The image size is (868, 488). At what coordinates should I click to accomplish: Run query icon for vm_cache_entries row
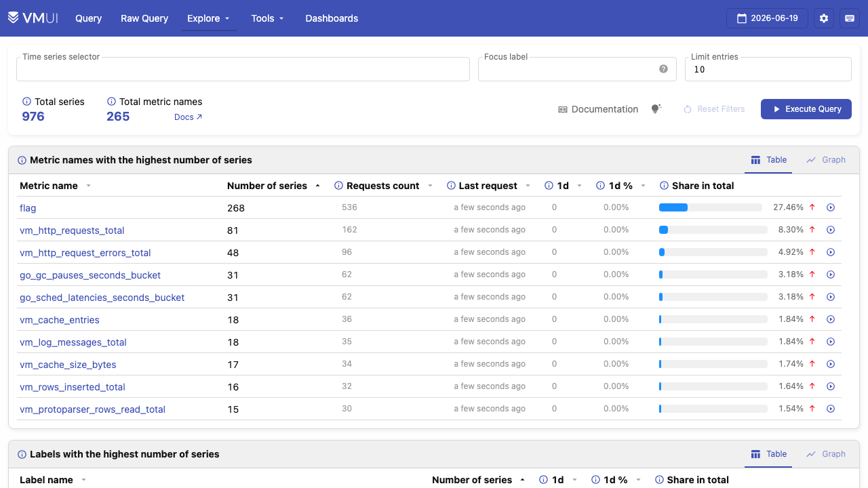tap(831, 319)
